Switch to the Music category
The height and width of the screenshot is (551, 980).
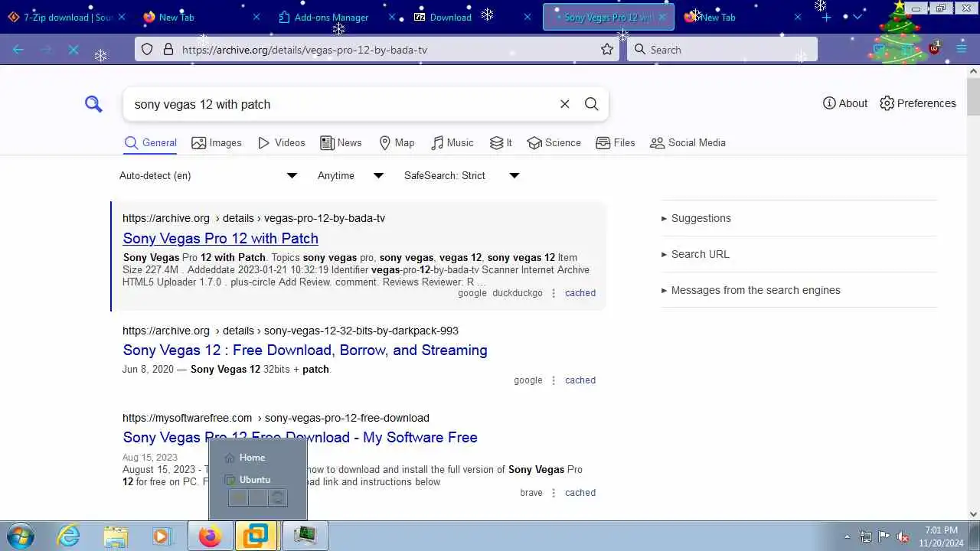(452, 143)
